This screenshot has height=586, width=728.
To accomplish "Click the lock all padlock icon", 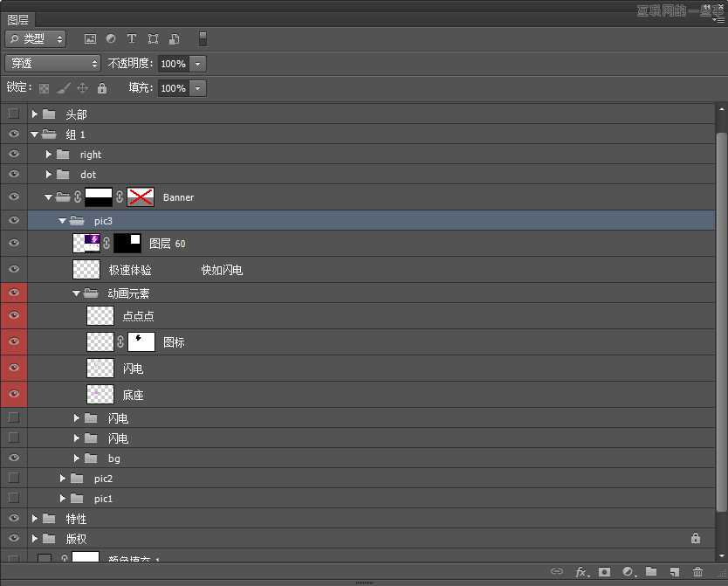I will (102, 88).
